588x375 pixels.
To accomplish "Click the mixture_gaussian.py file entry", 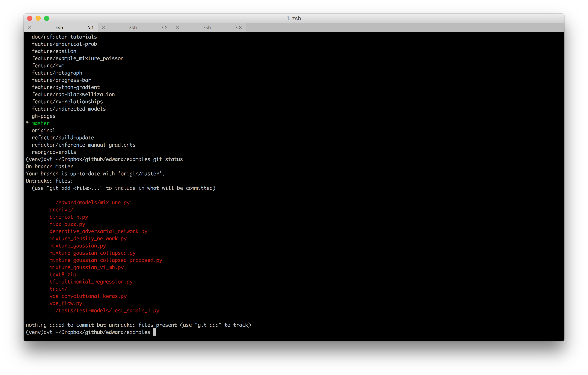I will (x=78, y=246).
